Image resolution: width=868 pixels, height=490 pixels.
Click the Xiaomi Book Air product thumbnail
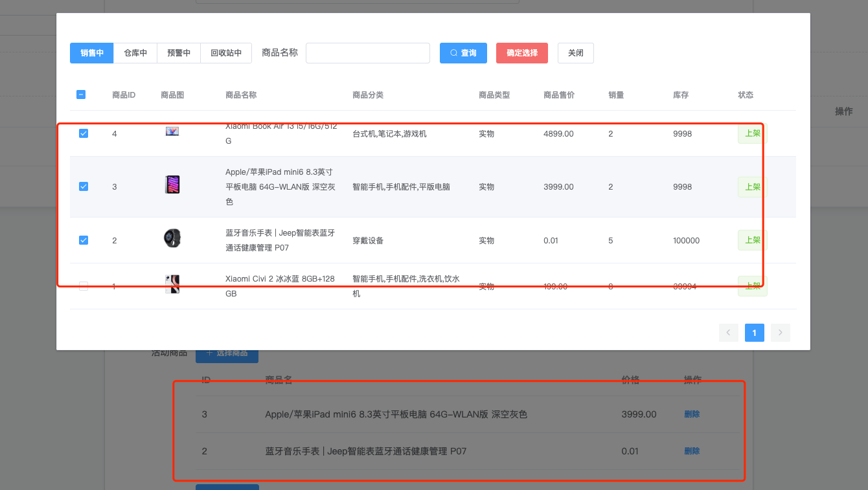coord(172,131)
